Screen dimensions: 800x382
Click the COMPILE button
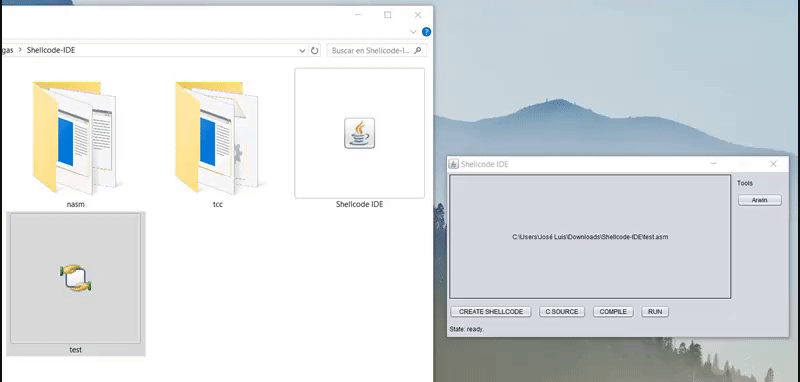(x=613, y=312)
